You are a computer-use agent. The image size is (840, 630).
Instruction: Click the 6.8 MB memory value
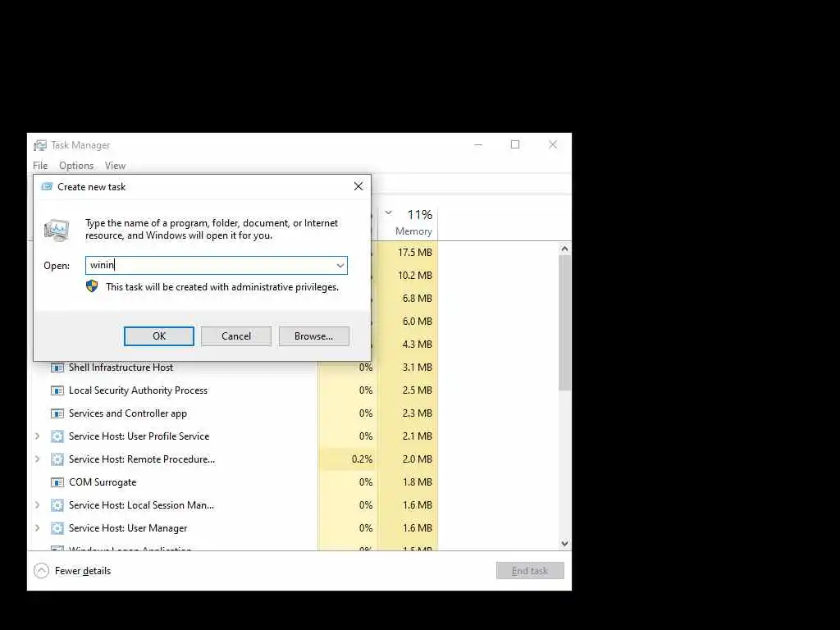[417, 299]
